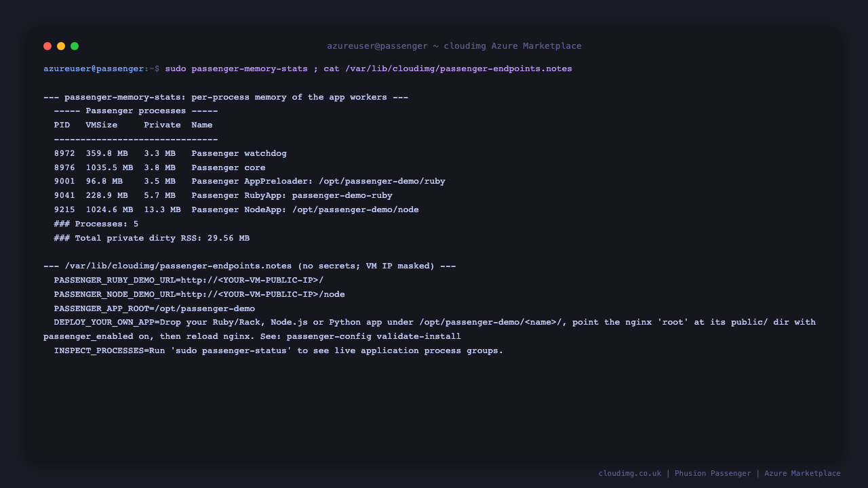Click the VMSize column header

pyautogui.click(x=102, y=125)
